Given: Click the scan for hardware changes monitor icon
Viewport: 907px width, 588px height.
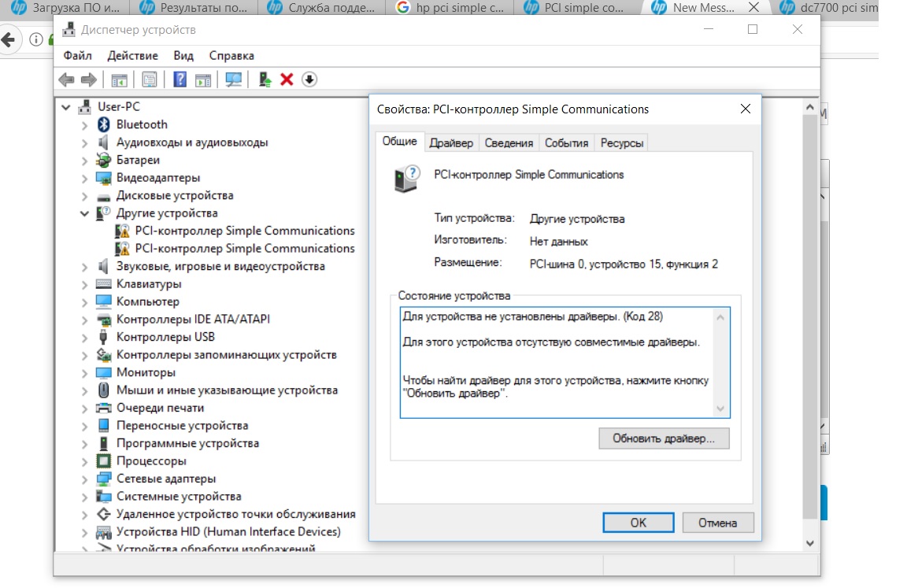Looking at the screenshot, I should pos(234,80).
